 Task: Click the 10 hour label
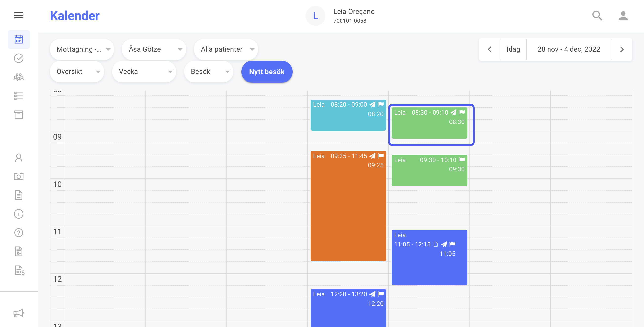57,184
